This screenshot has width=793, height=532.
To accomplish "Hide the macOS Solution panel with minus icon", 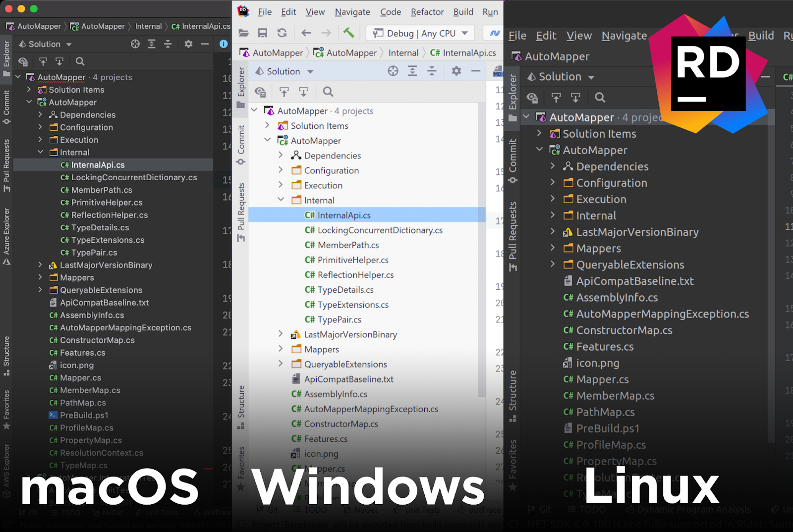I will point(205,44).
